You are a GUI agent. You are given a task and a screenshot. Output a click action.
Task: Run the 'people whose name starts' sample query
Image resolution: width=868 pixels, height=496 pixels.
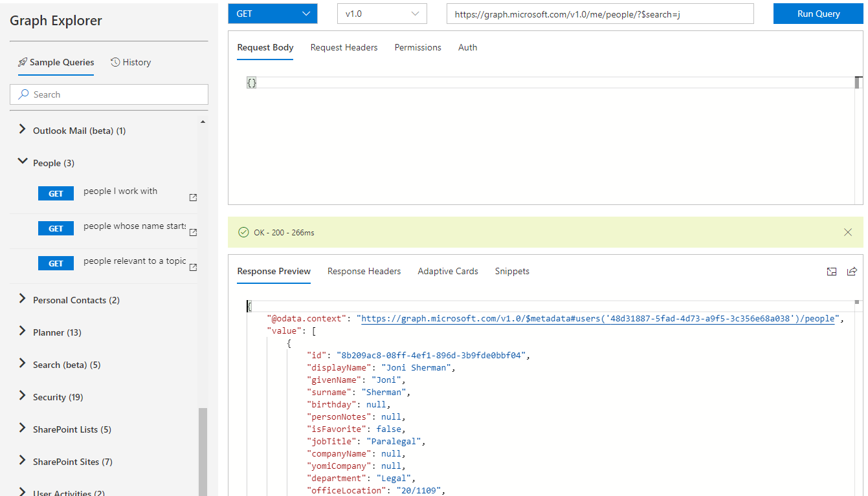click(x=56, y=228)
